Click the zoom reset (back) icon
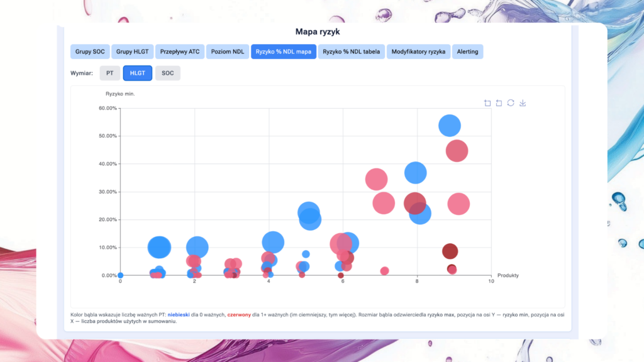The width and height of the screenshot is (644, 362). pos(499,103)
